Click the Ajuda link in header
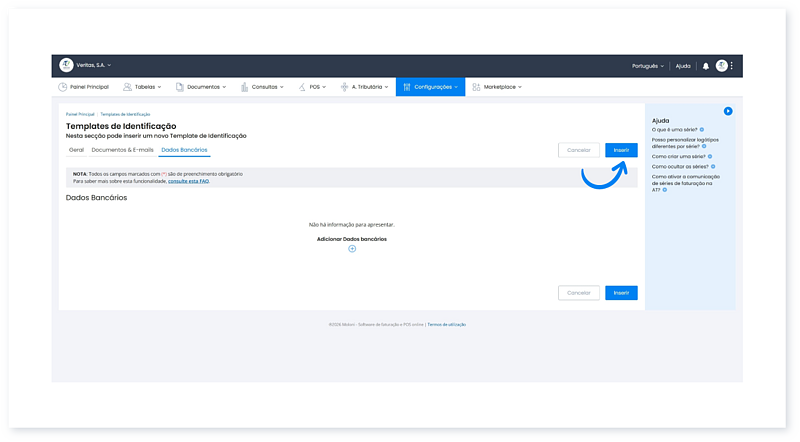 [x=683, y=66]
